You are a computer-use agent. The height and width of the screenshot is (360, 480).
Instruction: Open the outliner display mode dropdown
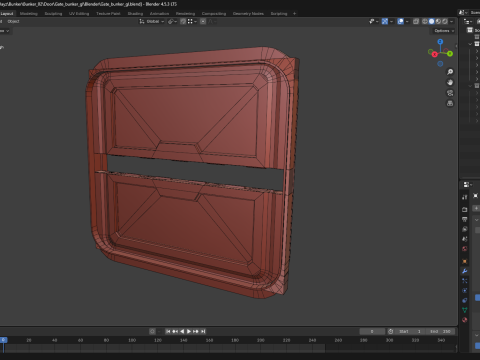pyautogui.click(x=468, y=21)
